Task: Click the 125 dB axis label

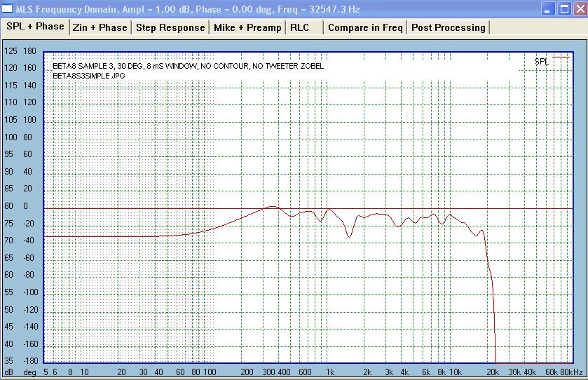Action: [x=11, y=51]
